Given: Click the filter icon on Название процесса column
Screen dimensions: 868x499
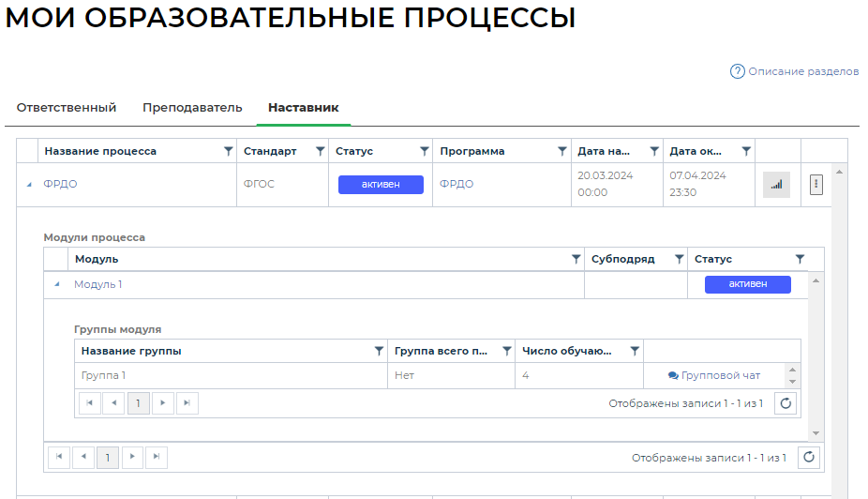Looking at the screenshot, I should click(x=228, y=151).
